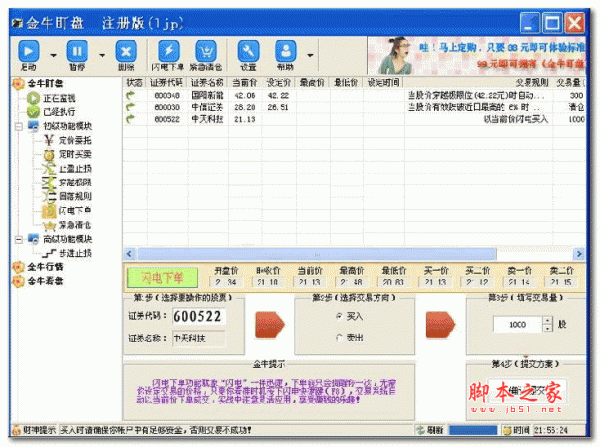The height and width of the screenshot is (447, 600).
Task: Open 设置 settings wrench icon
Action: coord(248,51)
